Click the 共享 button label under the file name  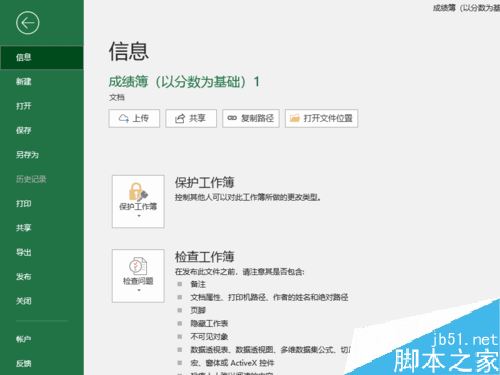tap(197, 118)
